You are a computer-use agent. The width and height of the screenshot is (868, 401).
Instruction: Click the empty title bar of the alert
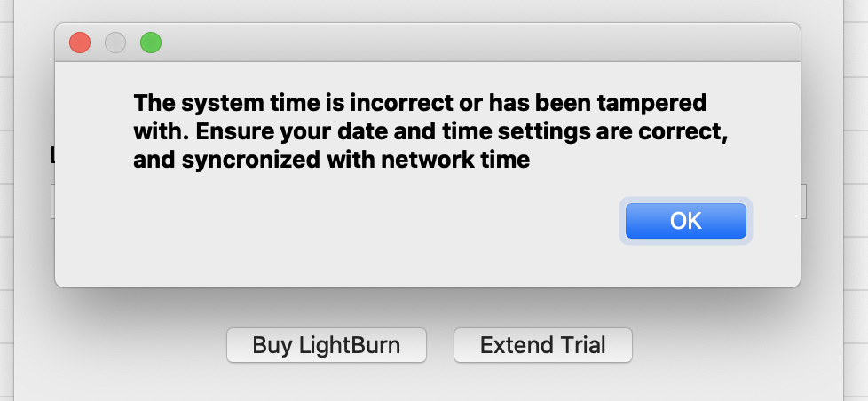(x=444, y=42)
